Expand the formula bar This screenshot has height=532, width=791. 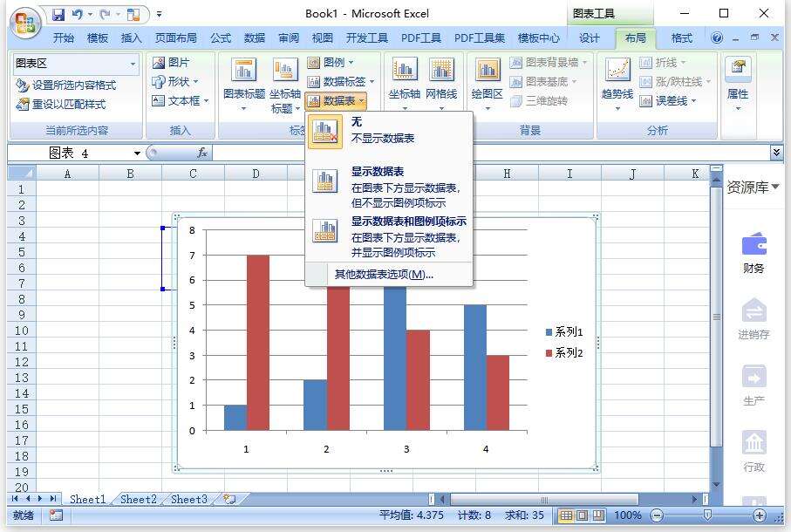776,152
